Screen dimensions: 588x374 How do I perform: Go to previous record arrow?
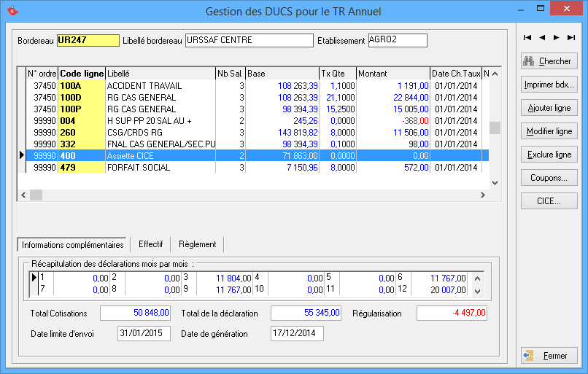coord(542,37)
